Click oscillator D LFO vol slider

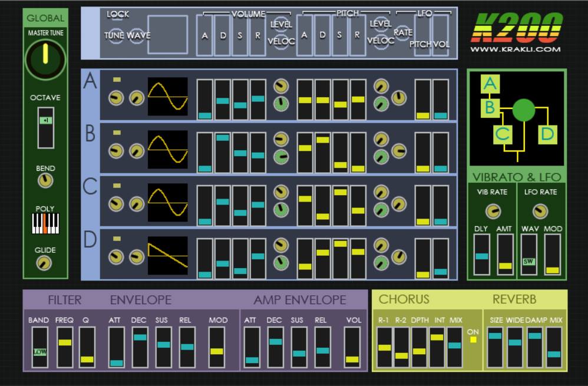pos(440,259)
